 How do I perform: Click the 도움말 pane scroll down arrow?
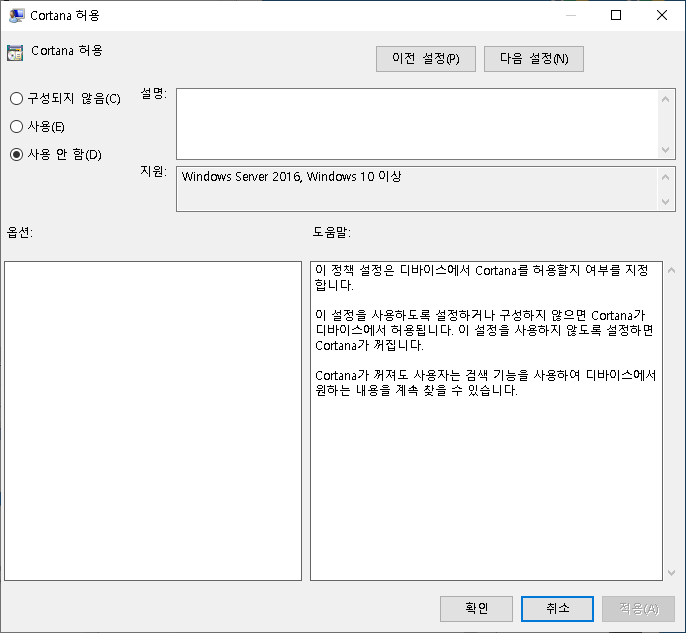pyautogui.click(x=672, y=573)
